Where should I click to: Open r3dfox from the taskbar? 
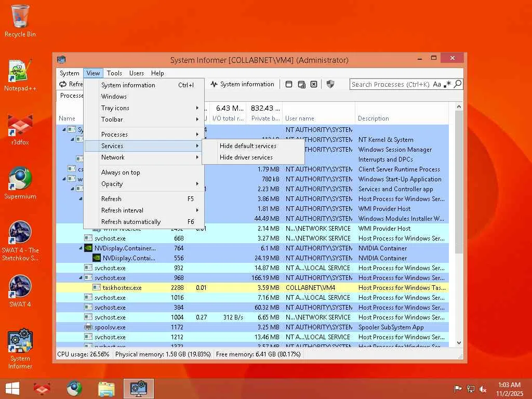coord(42,389)
